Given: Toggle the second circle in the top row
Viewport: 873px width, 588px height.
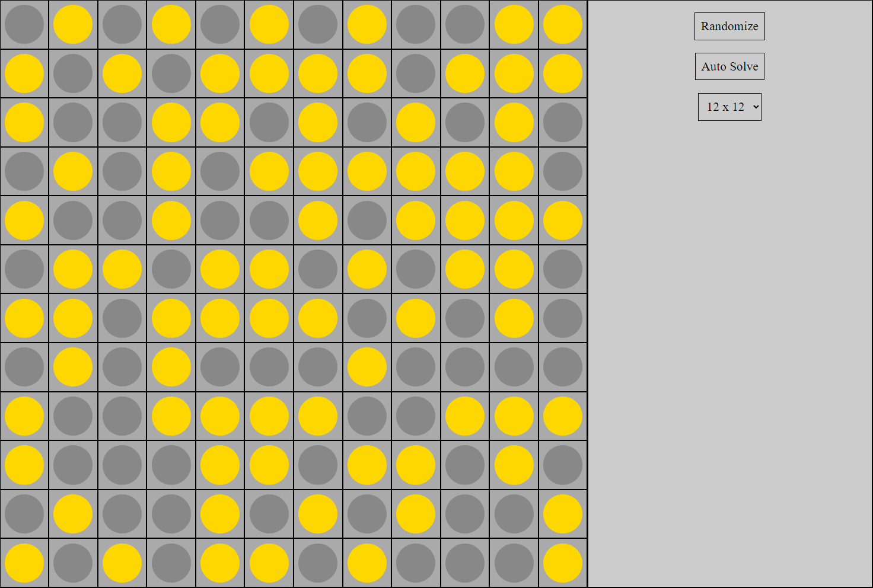Looking at the screenshot, I should [x=73, y=24].
